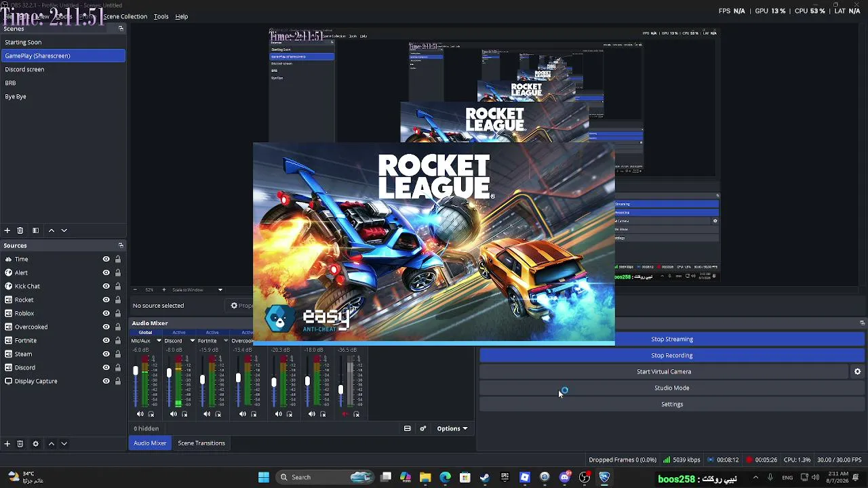This screenshot has height=488, width=868.
Task: Select the Discord screen scene
Action: 63,69
